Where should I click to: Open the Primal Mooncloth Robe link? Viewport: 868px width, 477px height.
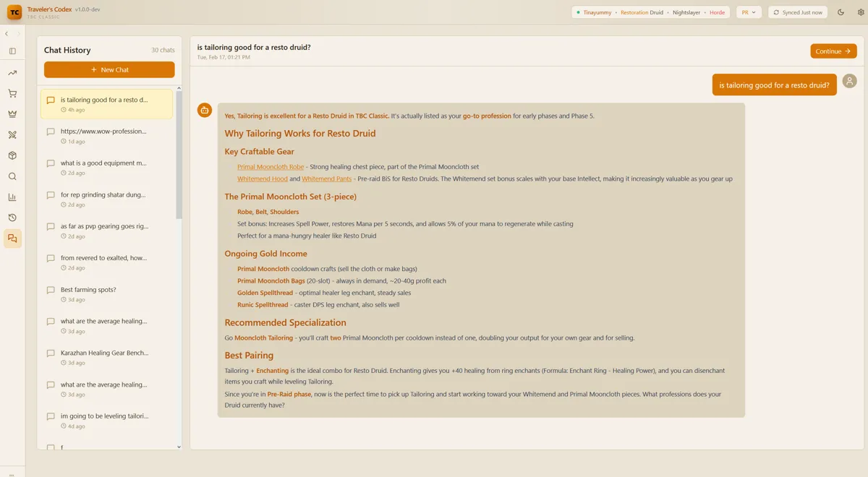pyautogui.click(x=270, y=167)
